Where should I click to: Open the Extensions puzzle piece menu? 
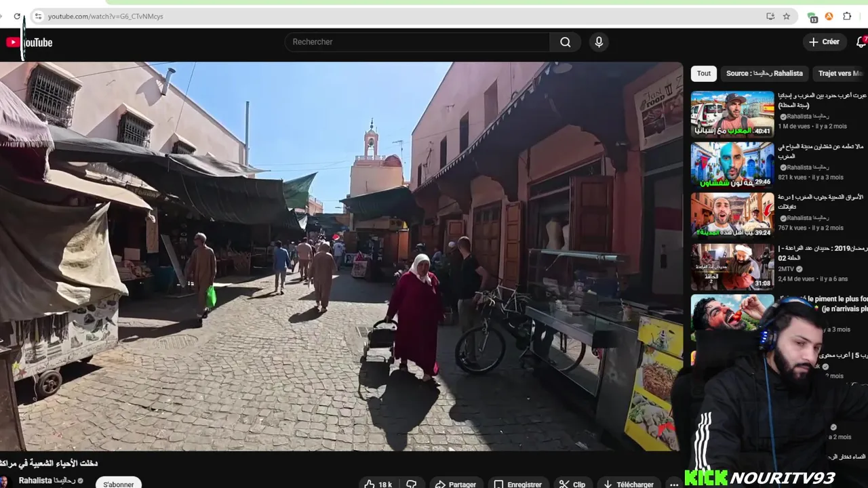click(847, 16)
